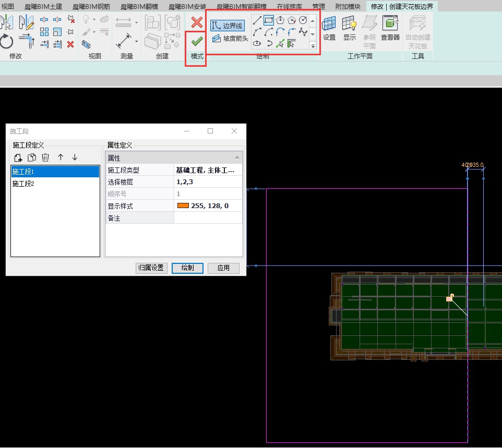Choose the Ellipse draw tool
502x448 pixels.
(257, 43)
